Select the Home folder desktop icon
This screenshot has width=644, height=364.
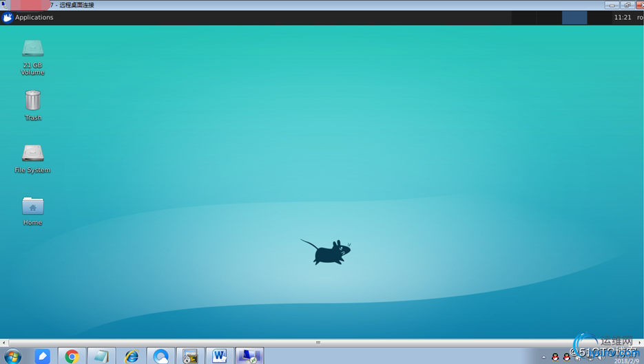click(32, 211)
